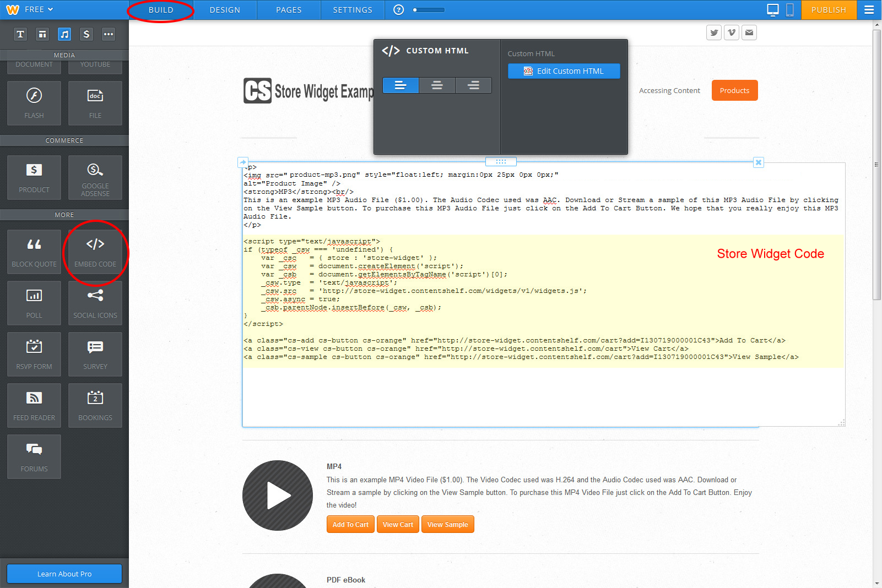Click the Learn About Pro button
Viewport: 882px width, 588px height.
pos(64,574)
